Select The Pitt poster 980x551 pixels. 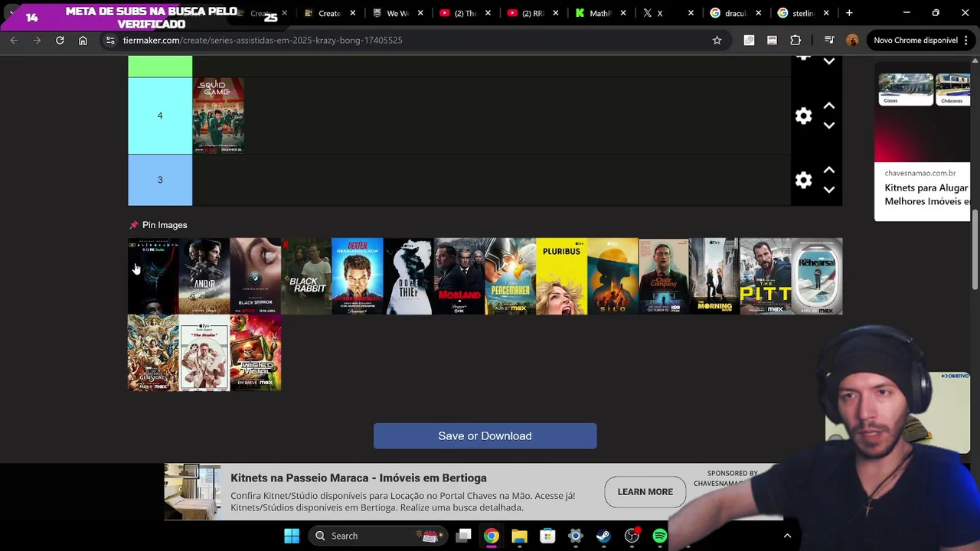pyautogui.click(x=766, y=276)
